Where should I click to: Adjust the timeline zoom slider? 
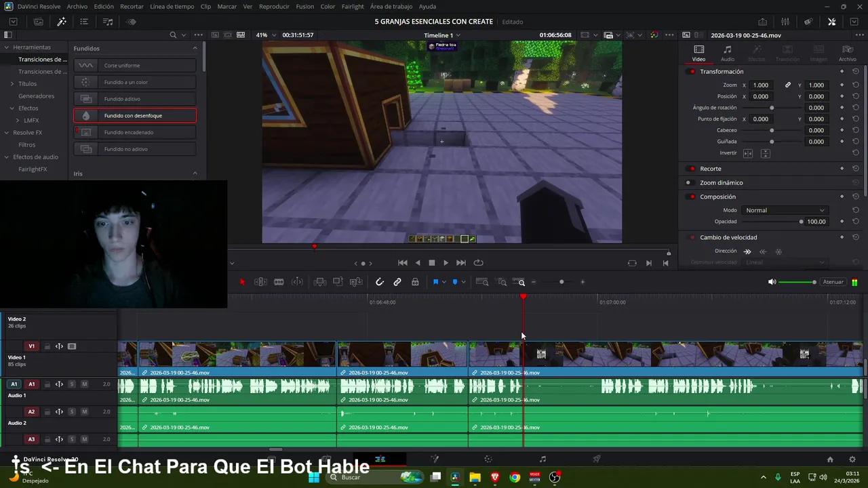(x=557, y=282)
